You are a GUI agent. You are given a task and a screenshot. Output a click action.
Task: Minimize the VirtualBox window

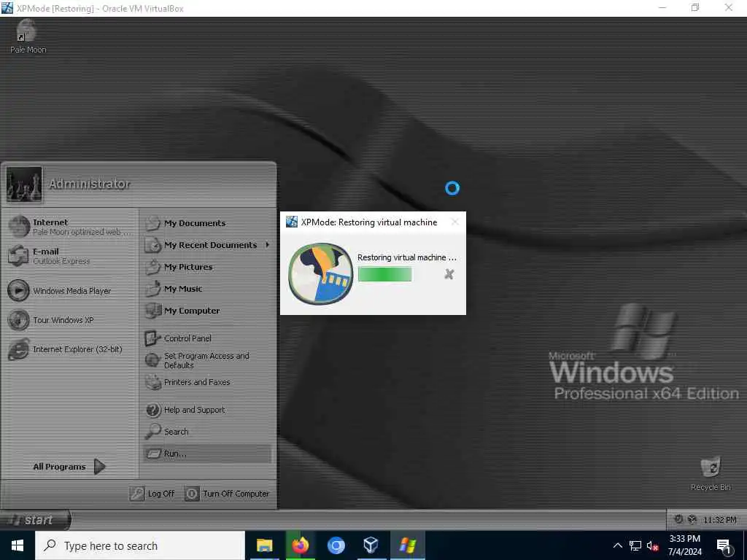point(662,7)
